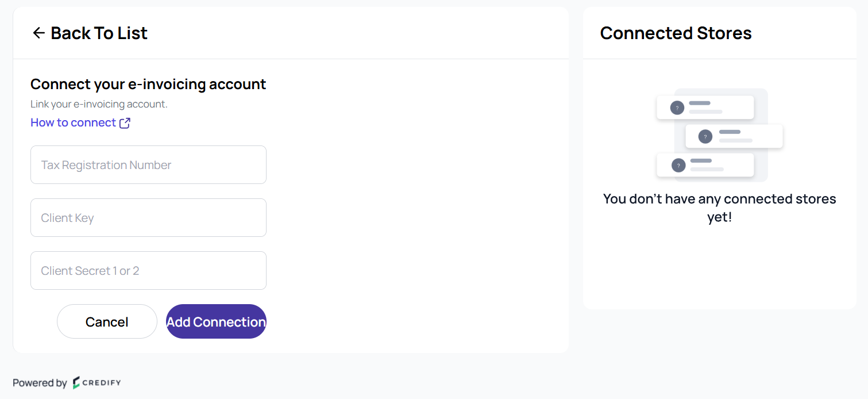Click the "Connect your e-invoicing account" heading
The height and width of the screenshot is (399, 868).
point(148,85)
